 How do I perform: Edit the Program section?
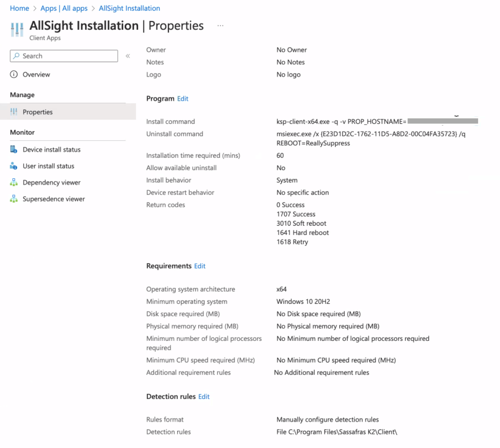[183, 99]
